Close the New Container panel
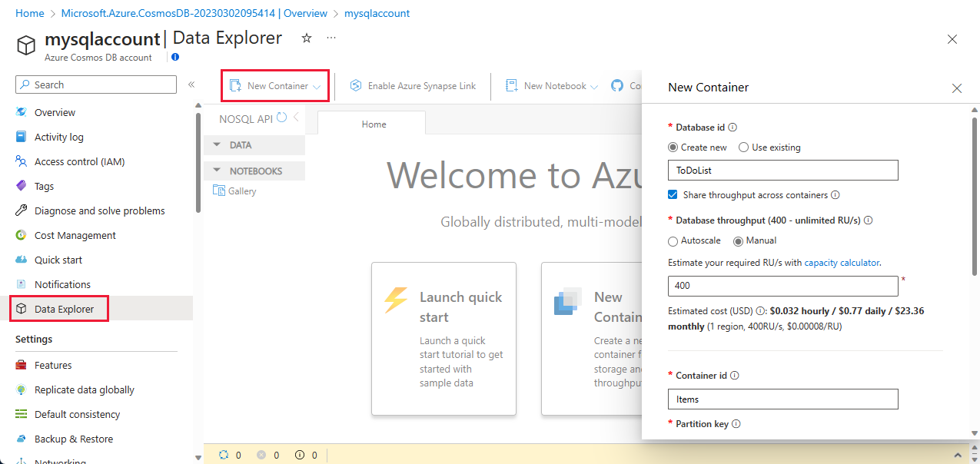Screen dimensions: 980x464 click(957, 88)
